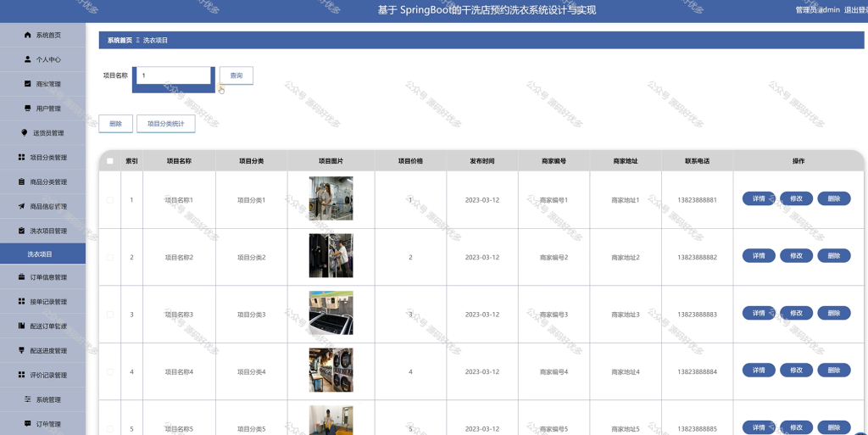This screenshot has height=435, width=868.
Task: Click the pin icon beside 送货员管理
Action: (x=25, y=132)
